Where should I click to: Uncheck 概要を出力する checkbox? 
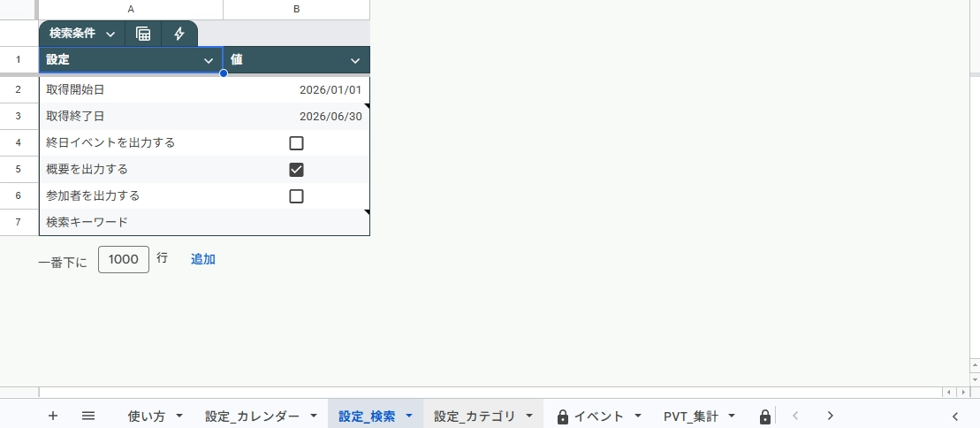296,170
